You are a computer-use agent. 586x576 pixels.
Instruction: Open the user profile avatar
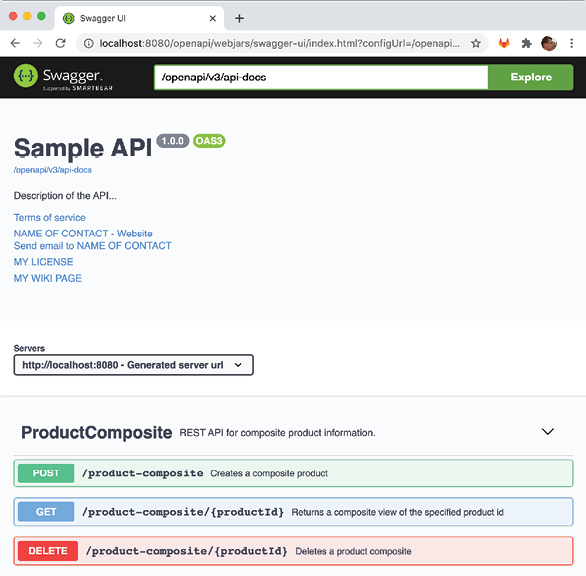tap(549, 43)
